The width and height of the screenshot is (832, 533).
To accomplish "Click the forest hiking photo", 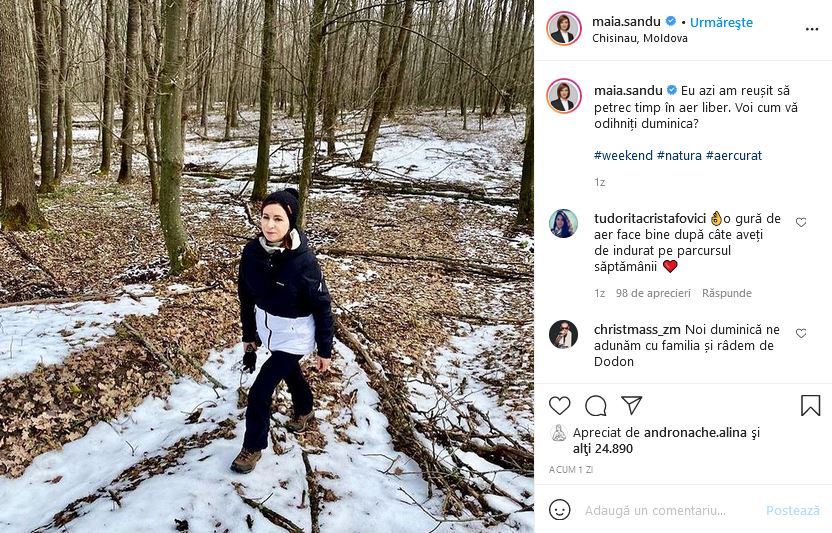I will (267, 266).
